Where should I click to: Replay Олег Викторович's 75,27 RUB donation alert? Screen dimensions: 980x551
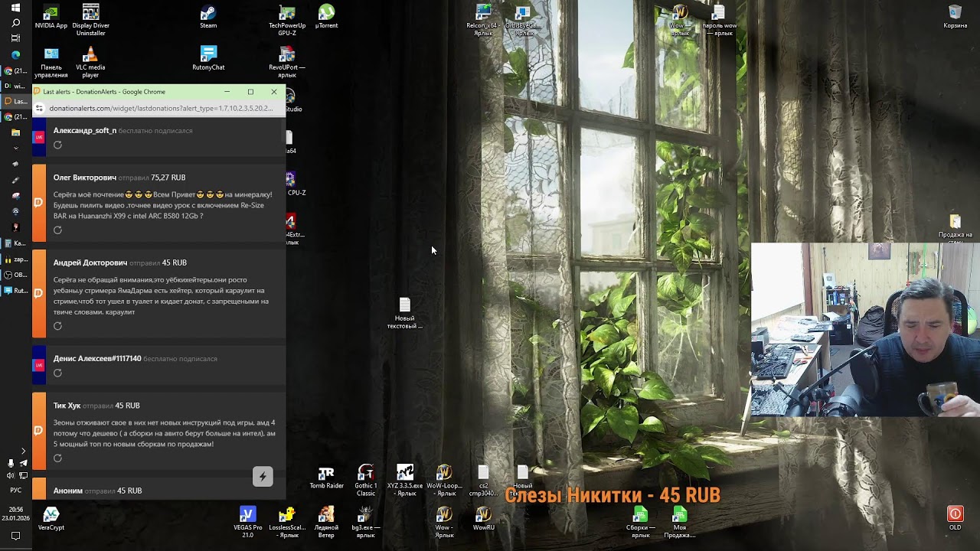(x=57, y=230)
